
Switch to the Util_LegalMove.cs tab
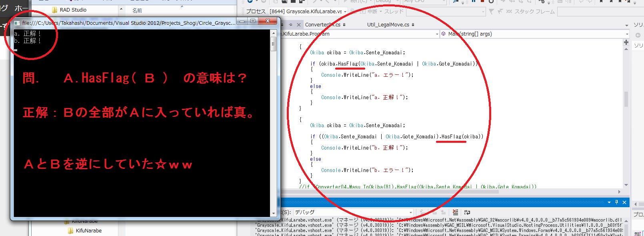(388, 24)
